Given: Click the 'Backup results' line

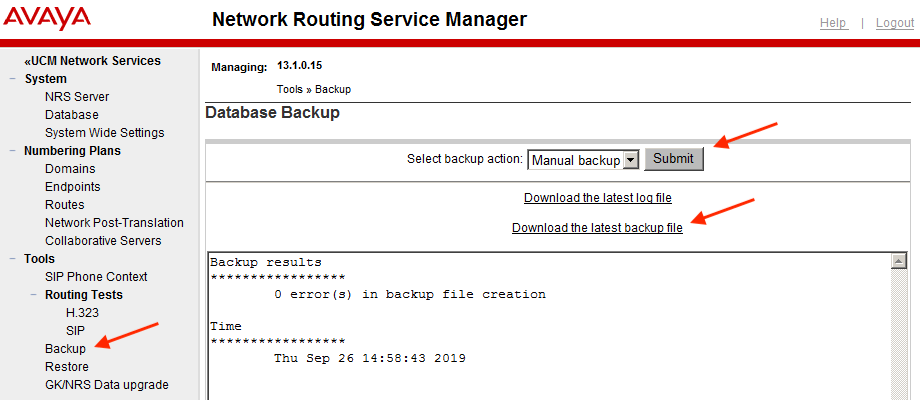Looking at the screenshot, I should (x=266, y=262).
